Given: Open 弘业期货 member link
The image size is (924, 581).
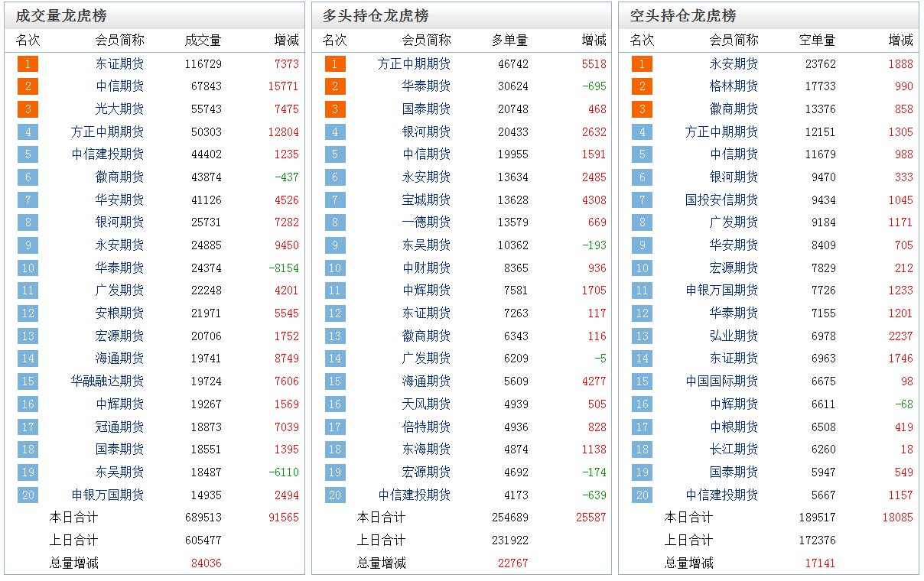Looking at the screenshot, I should tap(734, 336).
